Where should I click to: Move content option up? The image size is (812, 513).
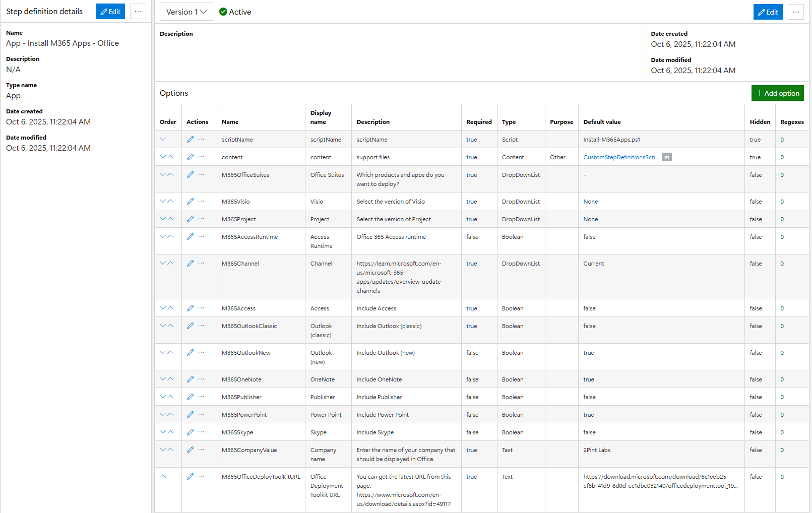170,157
